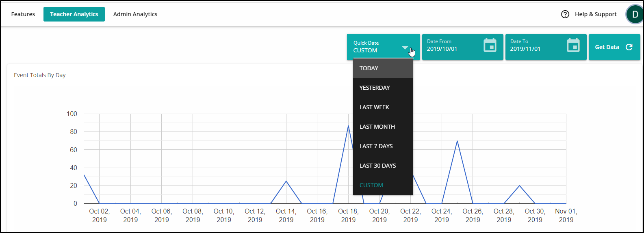Screen dimensions: 644x233
Task: Click the Oct 30, 2019 axis label
Action: point(535,216)
